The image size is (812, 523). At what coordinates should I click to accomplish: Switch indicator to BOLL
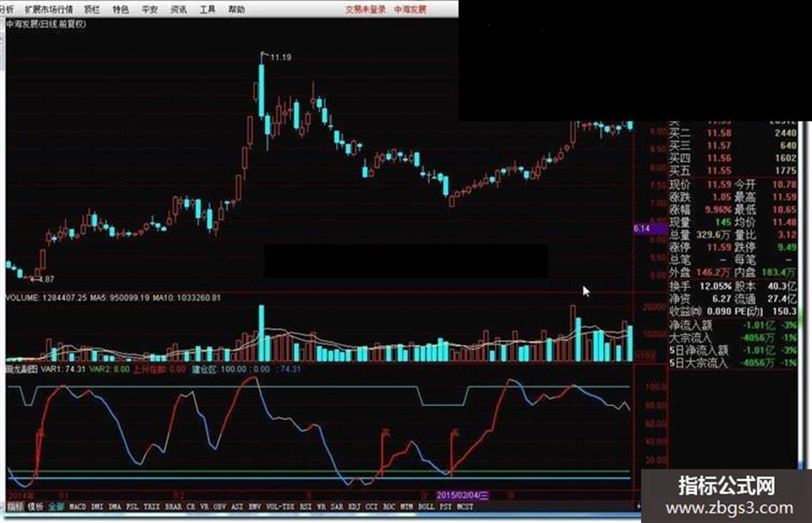click(426, 507)
